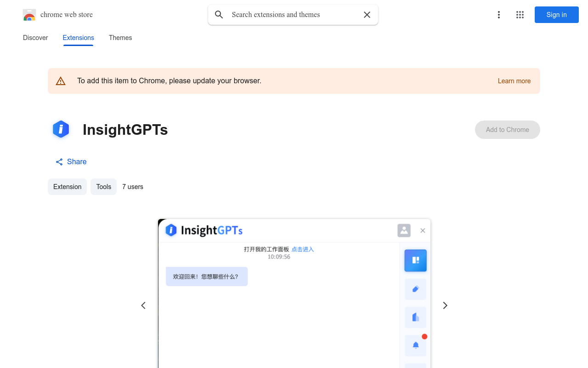
Task: Click the Chrome Web Store logo
Action: [29, 15]
